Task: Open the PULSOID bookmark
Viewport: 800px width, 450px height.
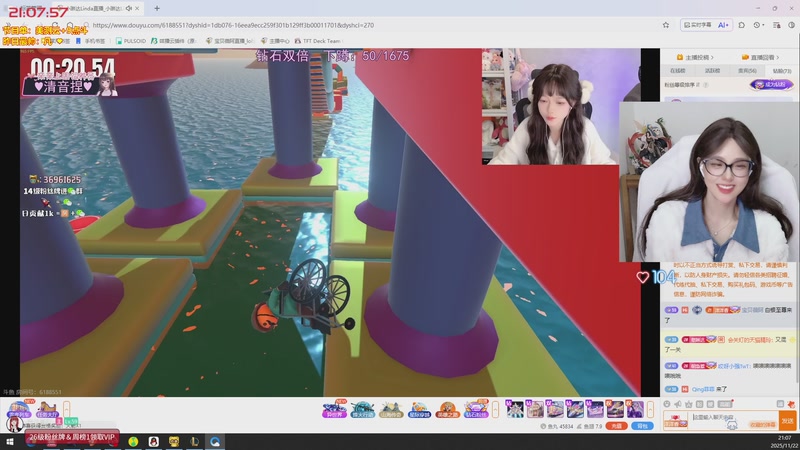Action: pos(131,41)
